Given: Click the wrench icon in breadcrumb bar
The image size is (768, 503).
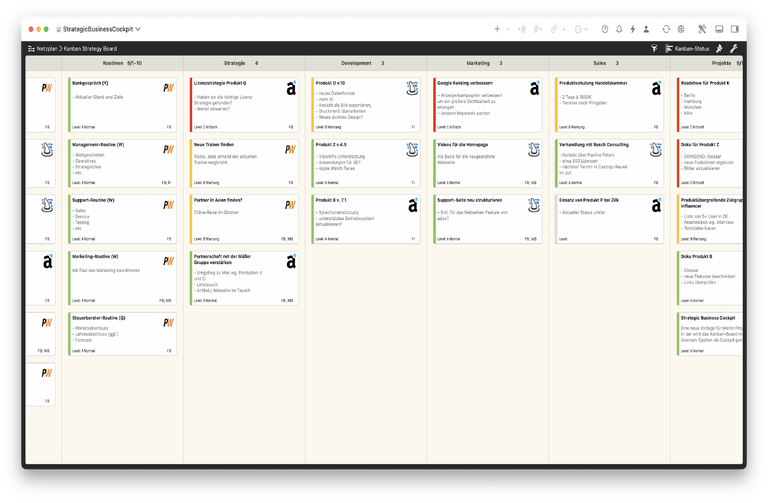Looking at the screenshot, I should point(734,48).
